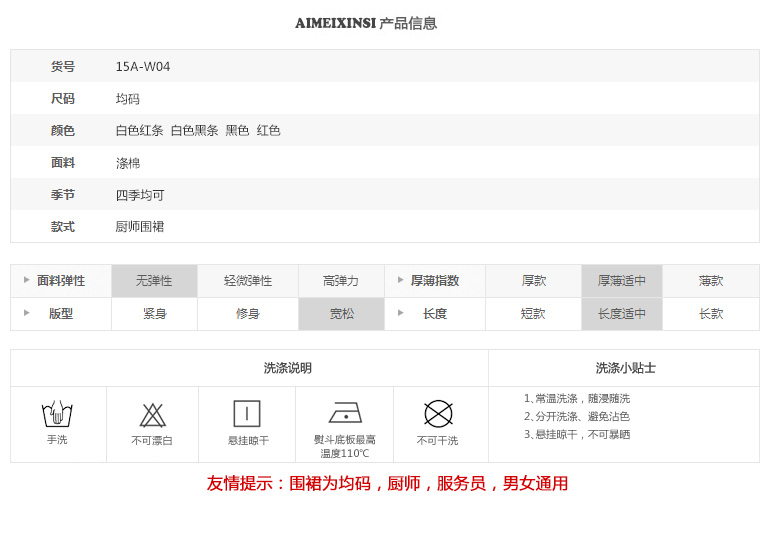The width and height of the screenshot is (780, 543).
Task: Click the size value 均码
Action: pos(128,99)
